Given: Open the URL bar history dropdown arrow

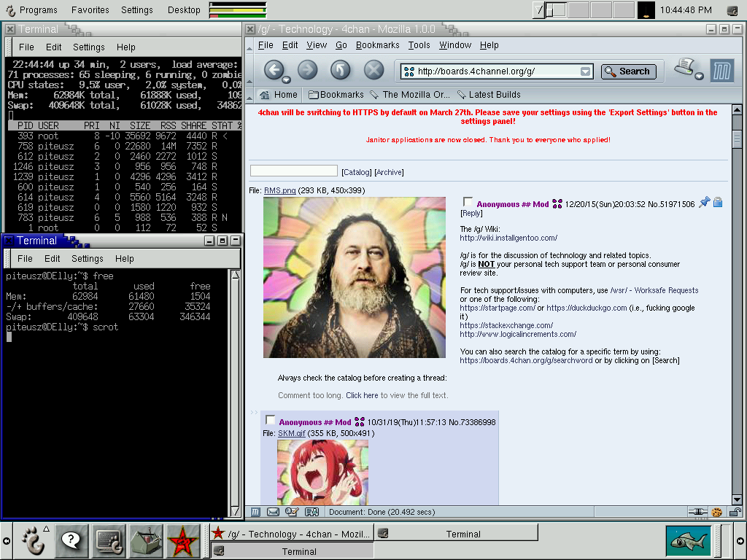Looking at the screenshot, I should tap(586, 71).
